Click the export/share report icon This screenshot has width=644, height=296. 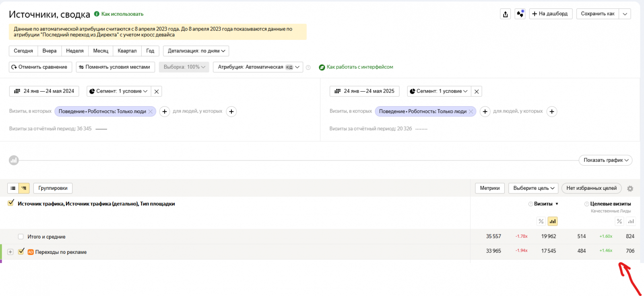click(x=506, y=14)
